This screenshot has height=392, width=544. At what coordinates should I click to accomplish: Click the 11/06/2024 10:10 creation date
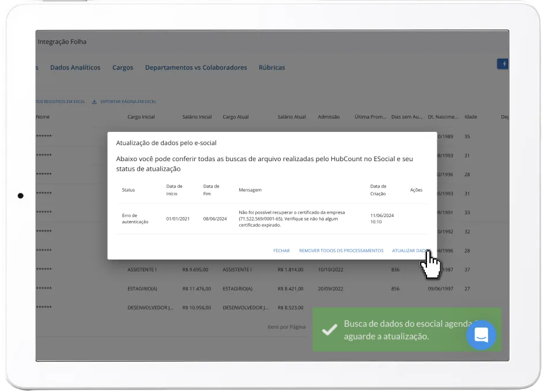coord(382,219)
